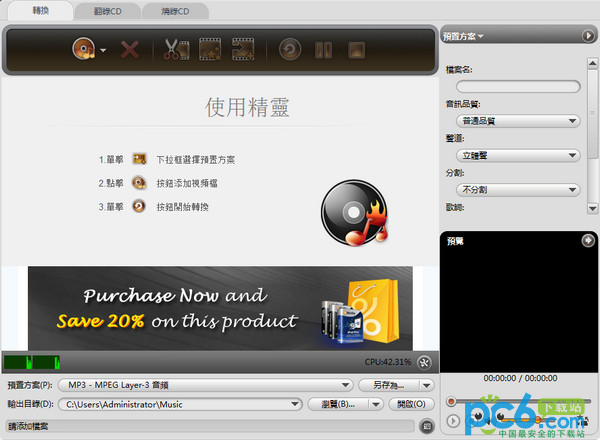
Task: Click the 瀏覽(B)... button
Action: (338, 404)
